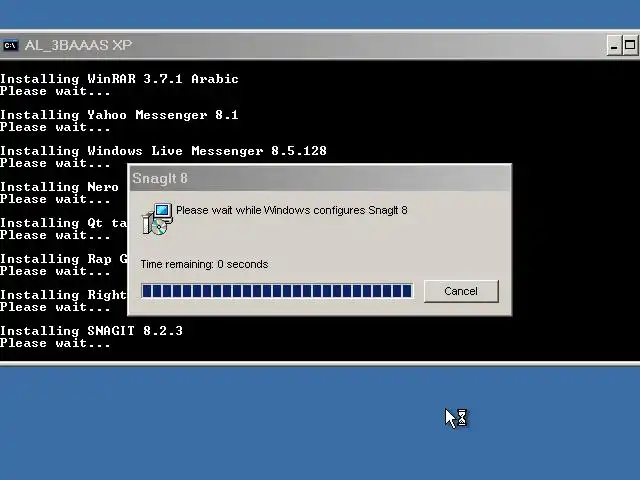Click 'Installing SNAGIT 8.2.3' console line
Viewport: 640px width, 480px height.
[91, 330]
